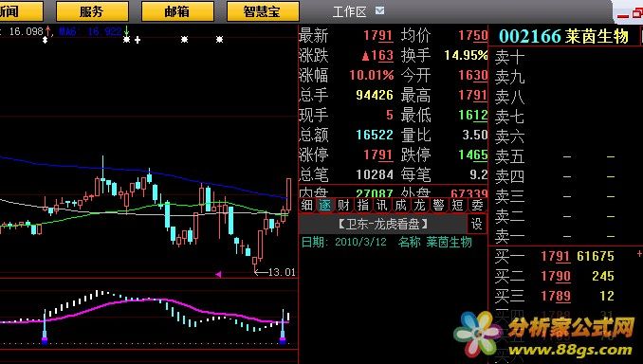
Task: Open the 智慧宝 button
Action: (263, 11)
